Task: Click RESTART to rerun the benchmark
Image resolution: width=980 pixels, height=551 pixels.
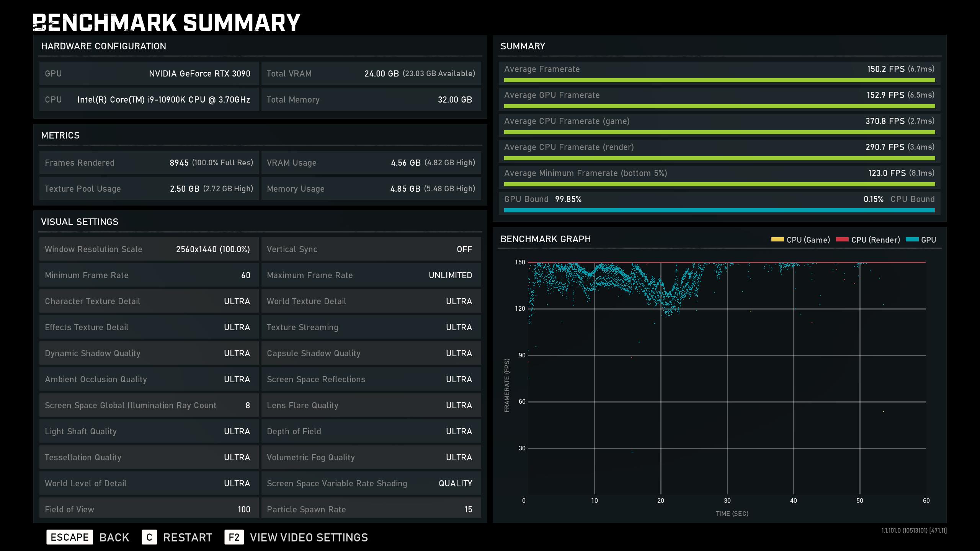Action: click(x=188, y=537)
